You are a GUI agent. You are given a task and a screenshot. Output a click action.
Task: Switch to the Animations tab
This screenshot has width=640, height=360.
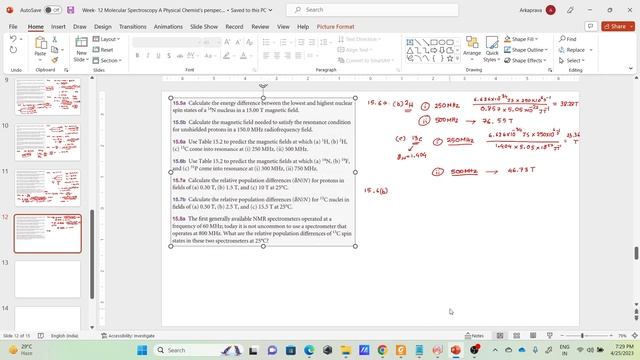click(x=168, y=27)
